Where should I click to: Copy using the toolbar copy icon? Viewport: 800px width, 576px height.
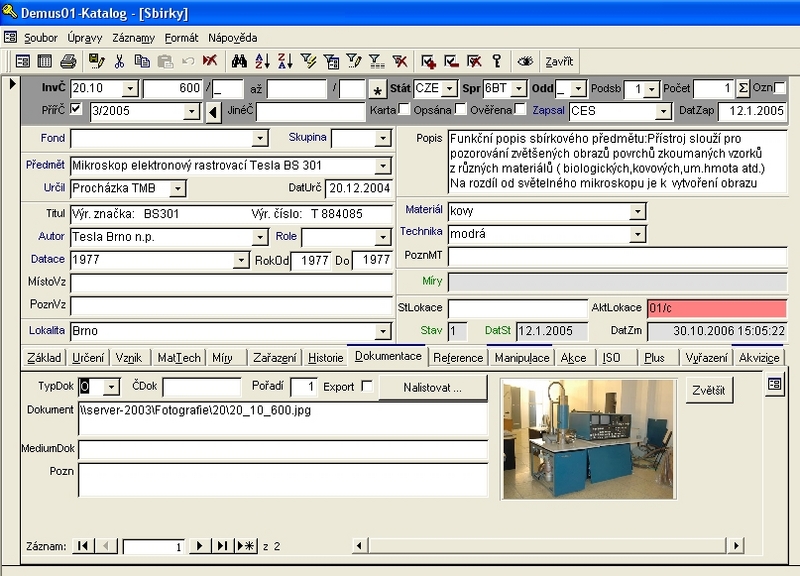coord(142,62)
